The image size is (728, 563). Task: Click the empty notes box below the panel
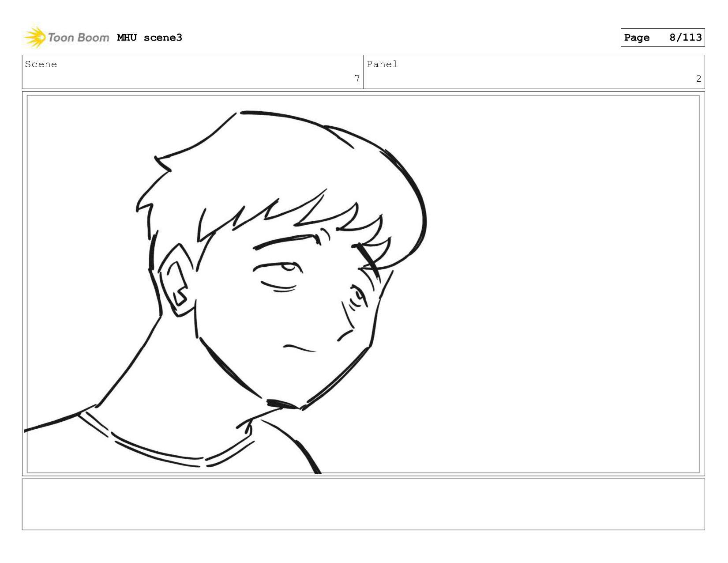363,504
